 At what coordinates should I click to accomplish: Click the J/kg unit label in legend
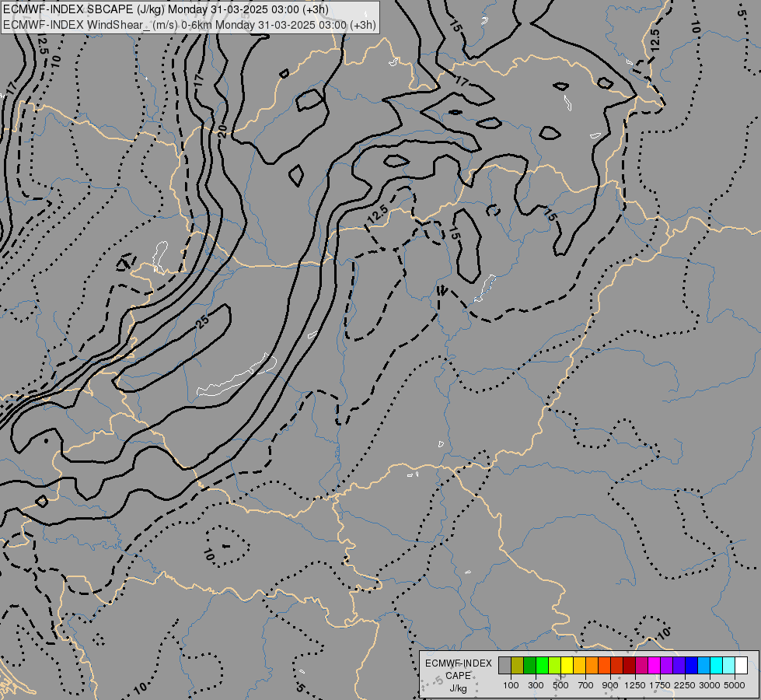click(458, 688)
